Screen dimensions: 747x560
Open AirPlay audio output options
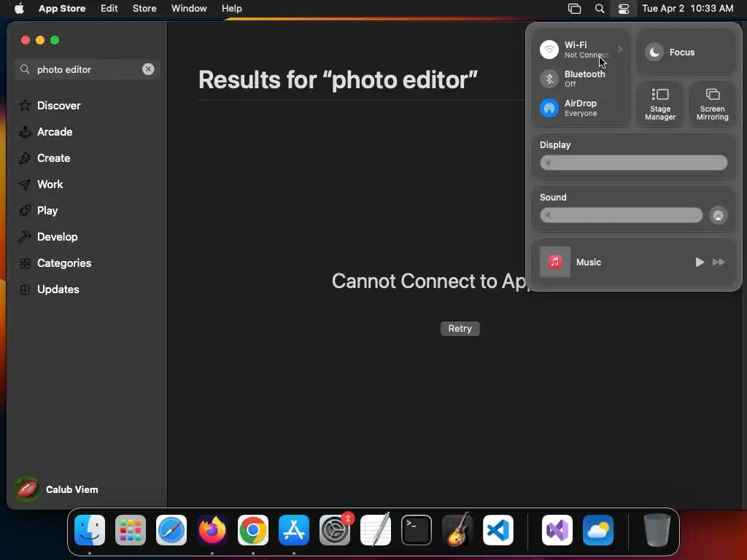tap(718, 215)
